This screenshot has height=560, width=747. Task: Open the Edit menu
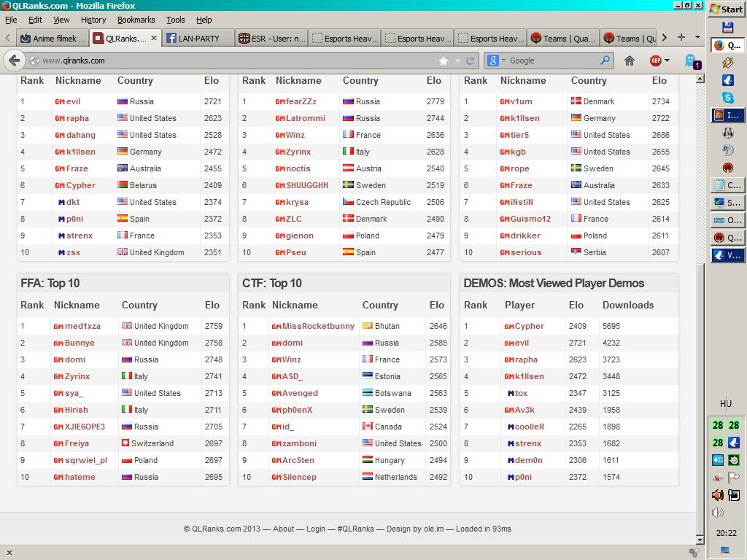[x=35, y=20]
